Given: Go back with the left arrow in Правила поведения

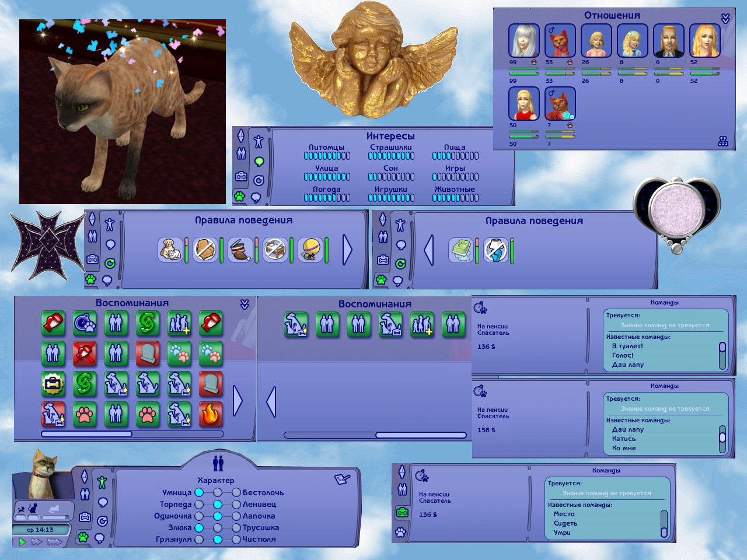Looking at the screenshot, I should (x=429, y=250).
